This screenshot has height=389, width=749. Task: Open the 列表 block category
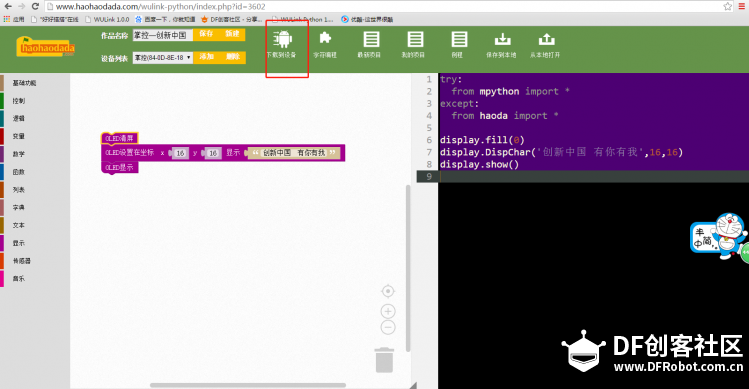[19, 190]
